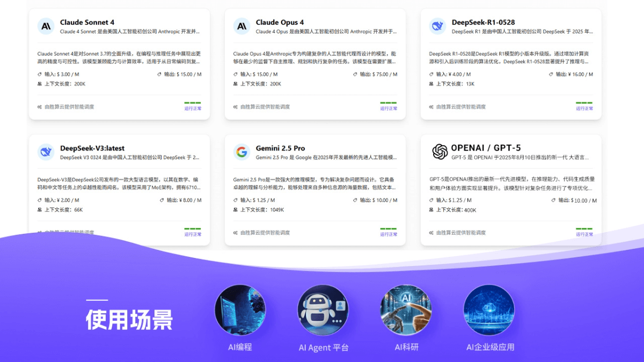
Task: Select the AI编程 scenario thumbnail
Action: (240, 309)
